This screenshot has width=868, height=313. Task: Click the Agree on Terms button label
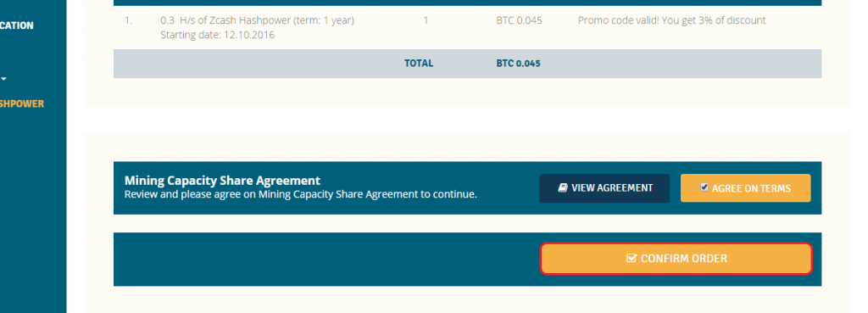[751, 188]
